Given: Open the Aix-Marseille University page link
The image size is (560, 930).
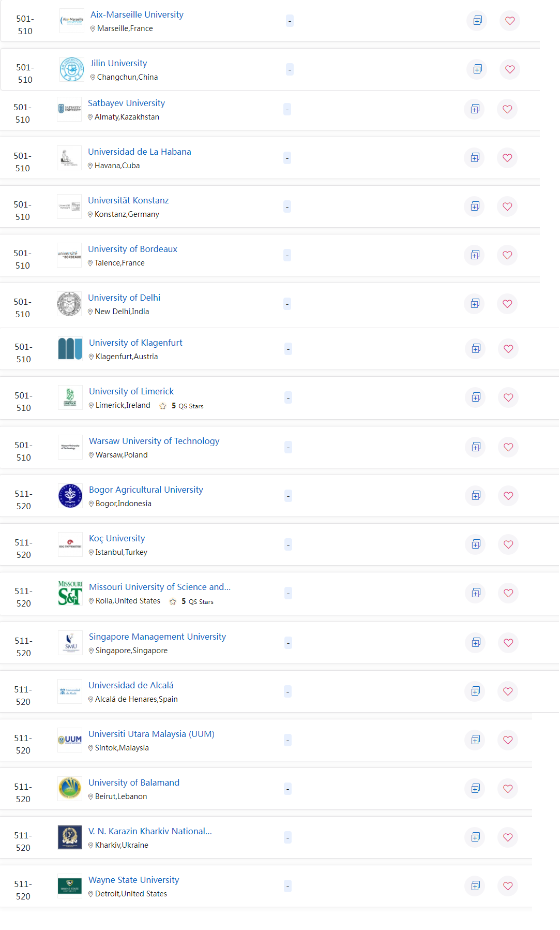Looking at the screenshot, I should (137, 14).
